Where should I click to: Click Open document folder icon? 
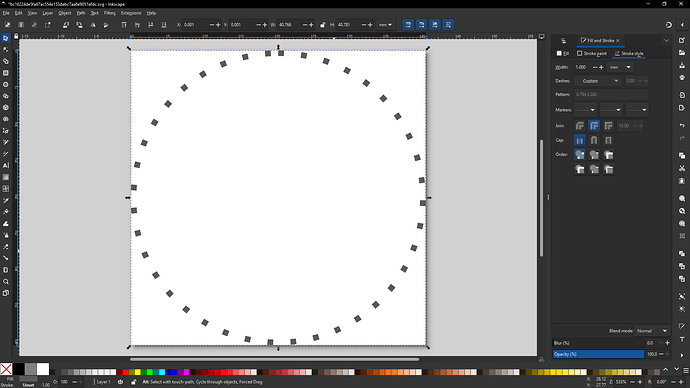682,53
